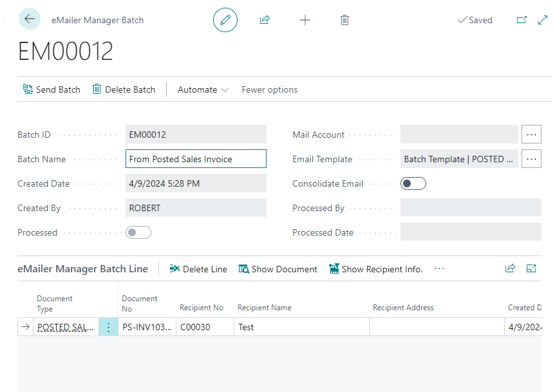Open page in new window icon

click(522, 20)
